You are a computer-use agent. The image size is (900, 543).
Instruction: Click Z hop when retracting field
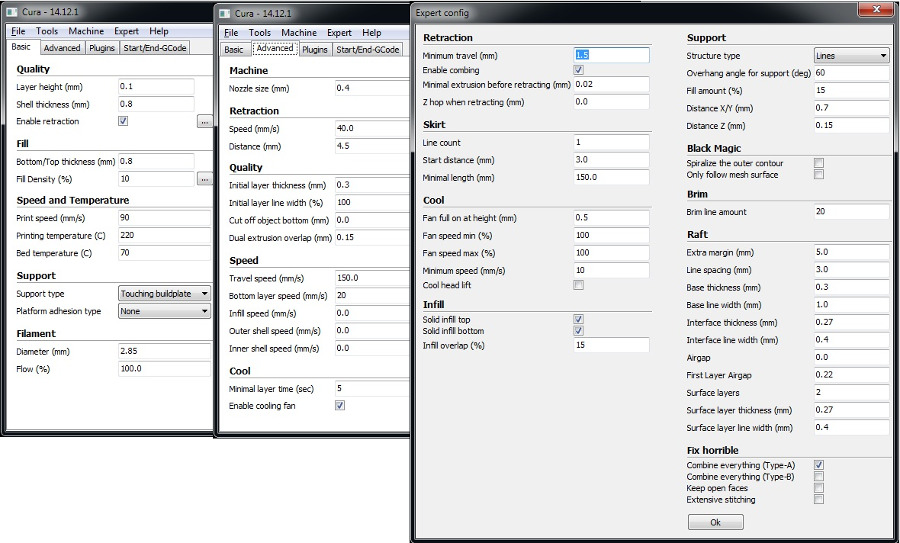coord(611,102)
